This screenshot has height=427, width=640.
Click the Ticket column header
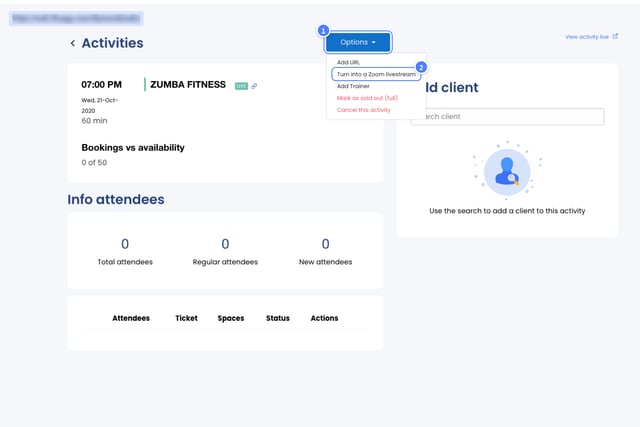click(x=187, y=318)
